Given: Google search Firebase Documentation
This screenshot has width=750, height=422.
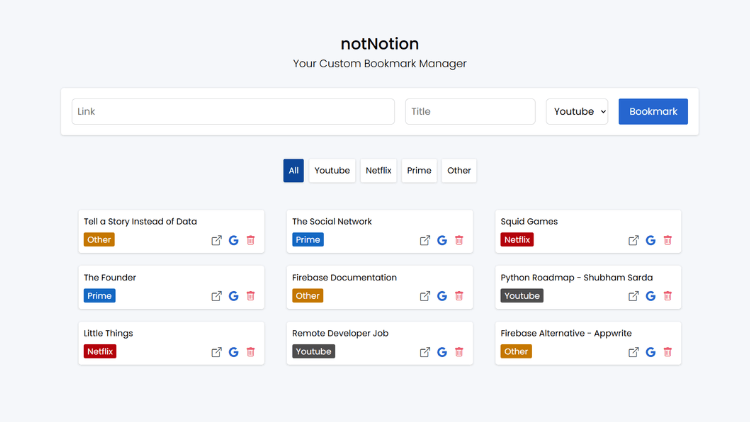Looking at the screenshot, I should tap(442, 296).
